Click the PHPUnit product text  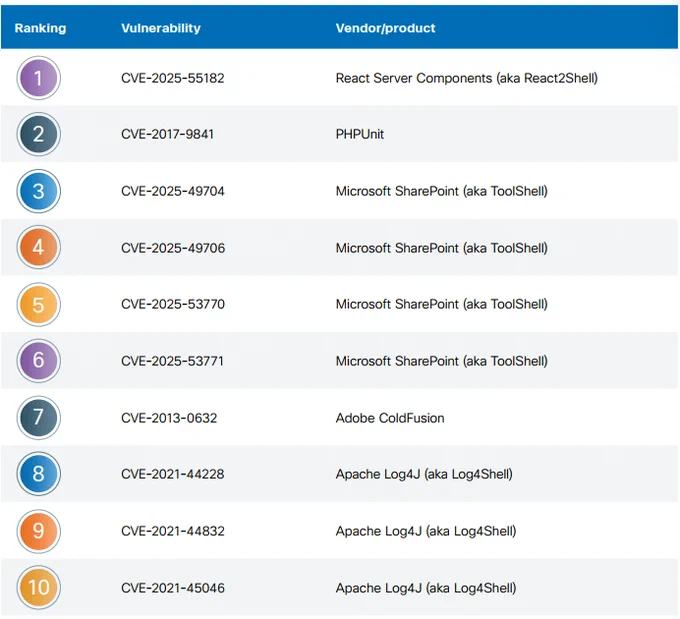pos(360,134)
